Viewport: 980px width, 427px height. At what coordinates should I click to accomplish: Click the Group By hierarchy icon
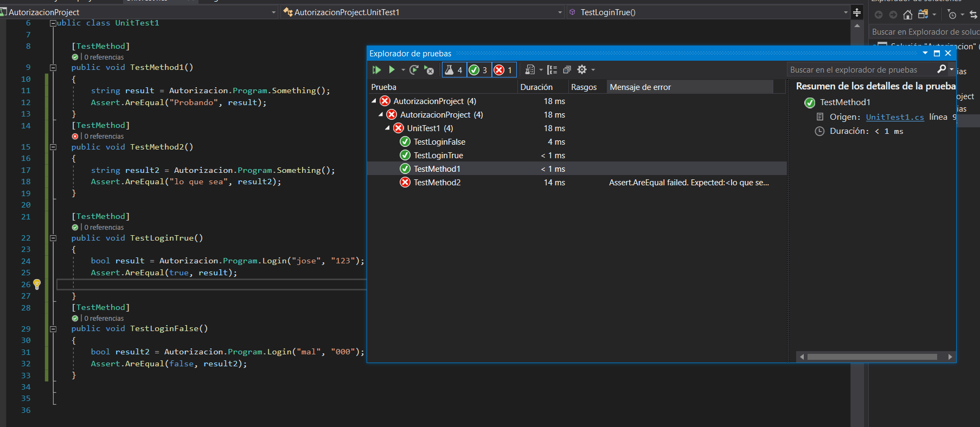[552, 70]
